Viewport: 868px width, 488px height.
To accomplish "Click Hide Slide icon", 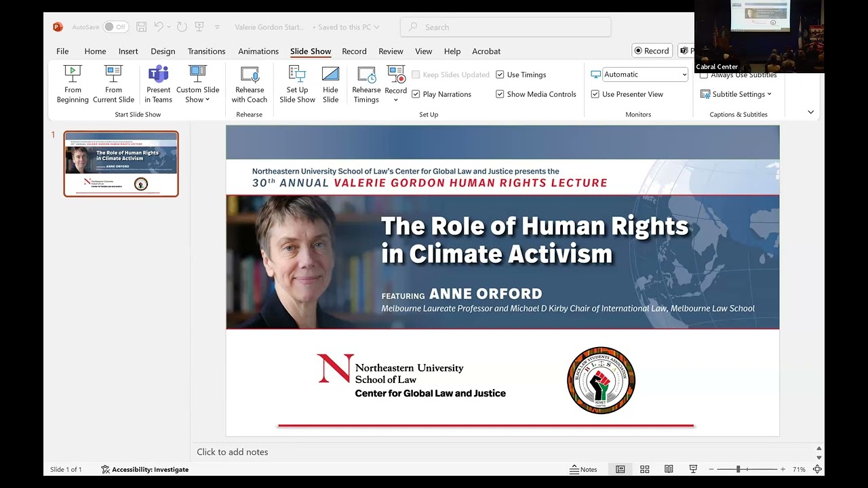I will (330, 74).
